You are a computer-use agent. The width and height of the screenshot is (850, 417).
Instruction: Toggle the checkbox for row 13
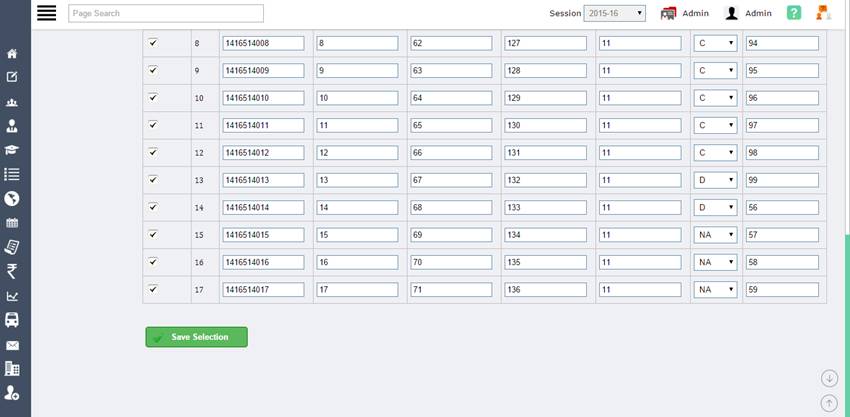click(153, 180)
